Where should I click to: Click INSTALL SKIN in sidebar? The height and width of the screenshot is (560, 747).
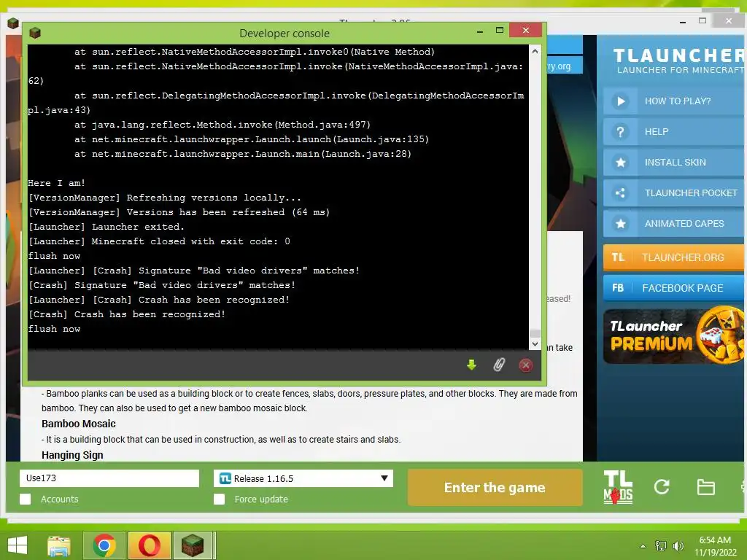pos(673,163)
